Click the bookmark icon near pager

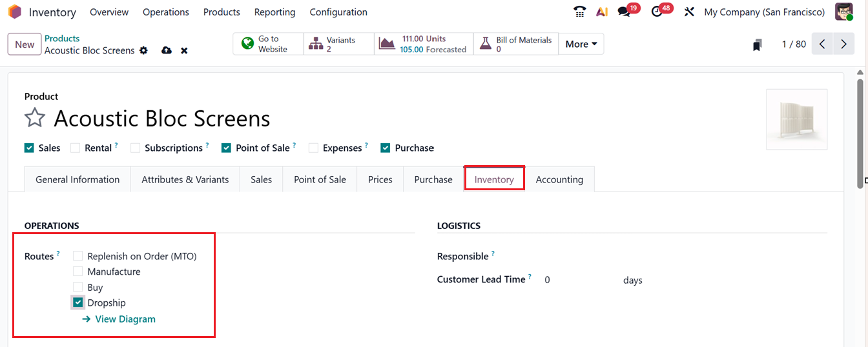tap(757, 45)
